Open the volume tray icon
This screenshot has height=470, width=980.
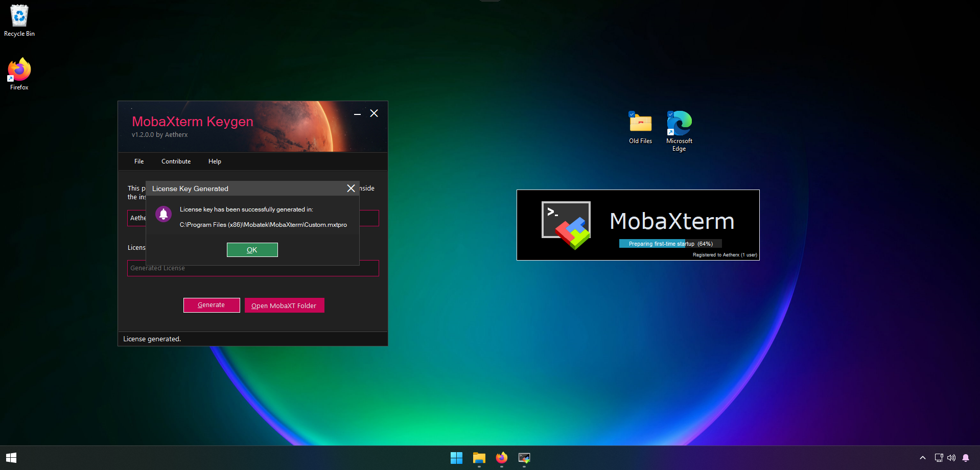951,458
